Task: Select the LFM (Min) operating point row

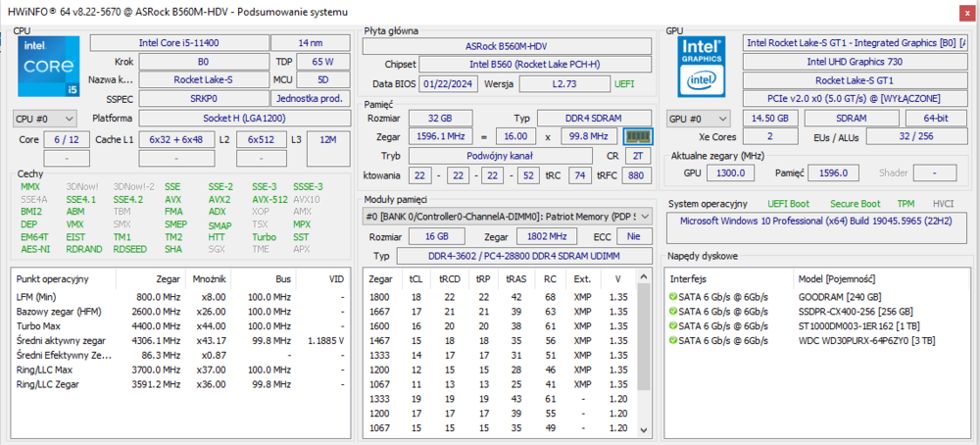Action: click(180, 297)
